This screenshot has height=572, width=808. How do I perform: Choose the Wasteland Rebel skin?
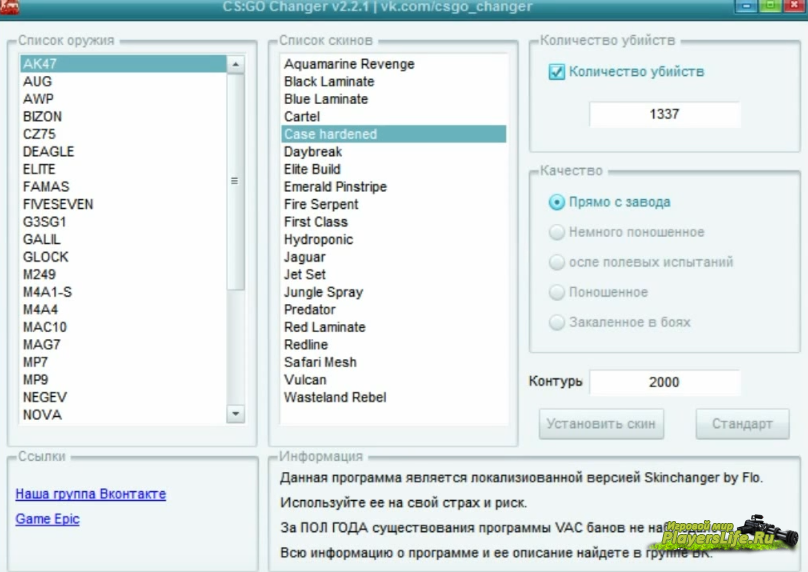(x=394, y=397)
